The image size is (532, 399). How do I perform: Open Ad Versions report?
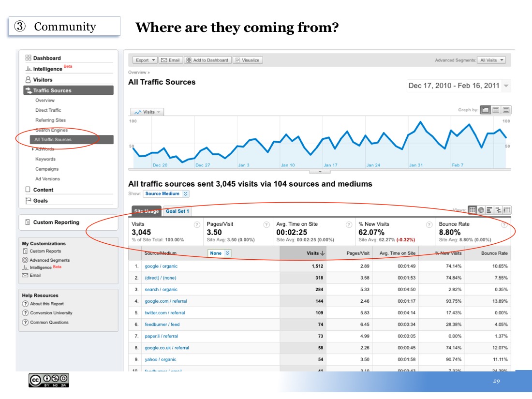click(x=47, y=179)
